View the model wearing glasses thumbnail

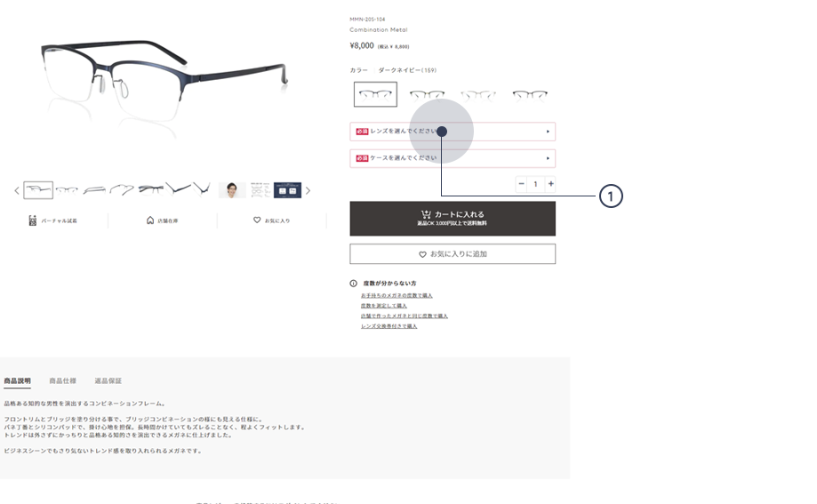[x=232, y=190]
